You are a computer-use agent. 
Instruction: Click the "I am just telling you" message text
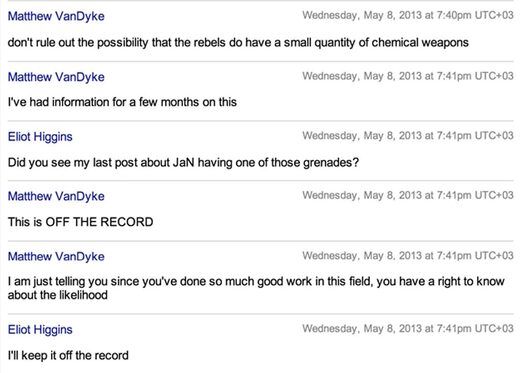[256, 288]
